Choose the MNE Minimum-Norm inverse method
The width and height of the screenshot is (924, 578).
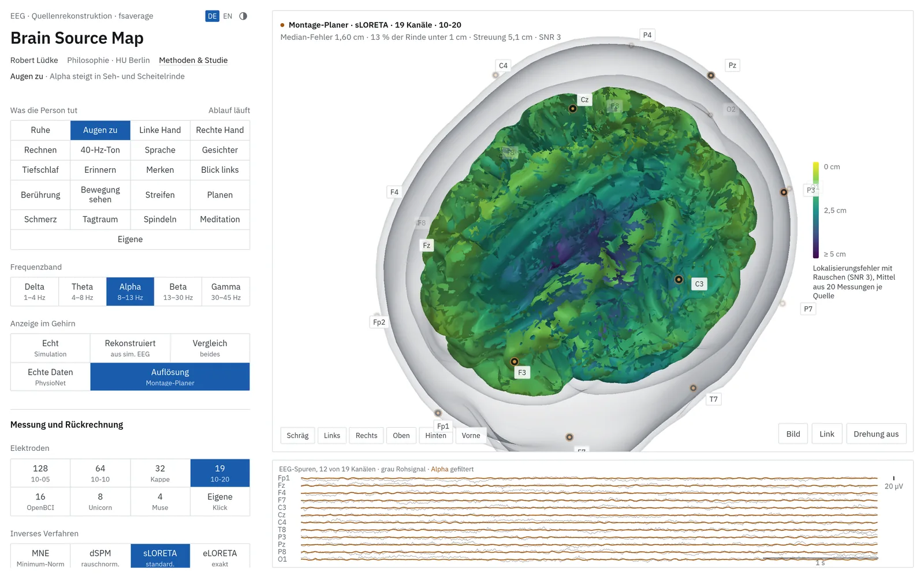point(40,556)
